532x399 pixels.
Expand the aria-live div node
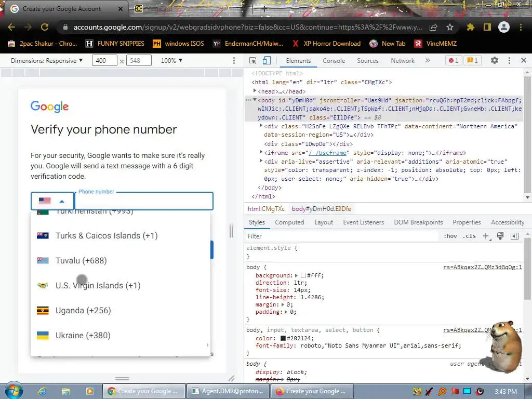[261, 161]
